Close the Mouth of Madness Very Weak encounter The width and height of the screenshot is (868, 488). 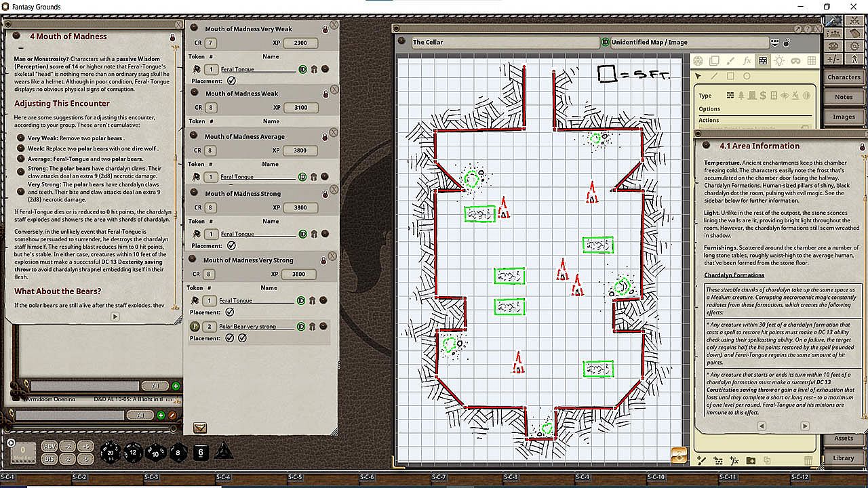334,25
